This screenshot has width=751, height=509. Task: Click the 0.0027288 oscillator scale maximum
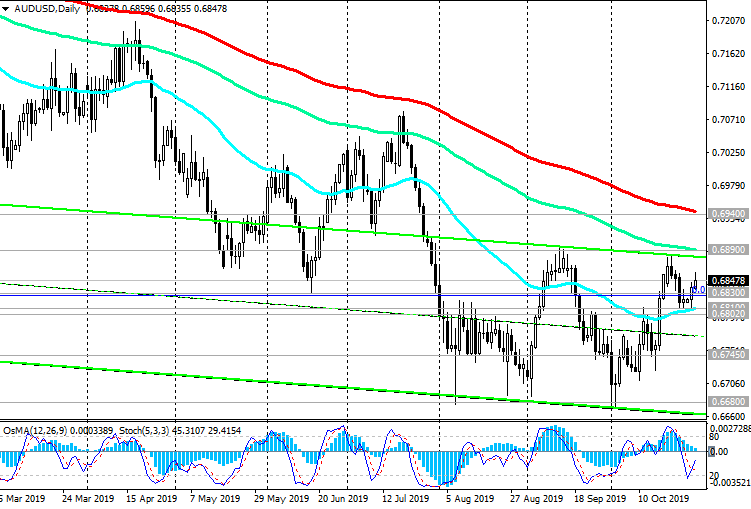[x=730, y=429]
